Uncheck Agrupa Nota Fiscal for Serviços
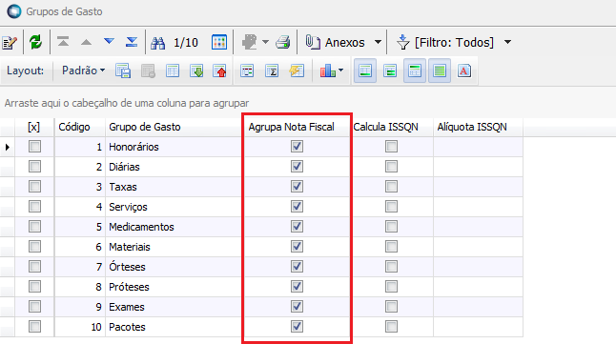Screen dimensions: 616x364 pyautogui.click(x=297, y=206)
